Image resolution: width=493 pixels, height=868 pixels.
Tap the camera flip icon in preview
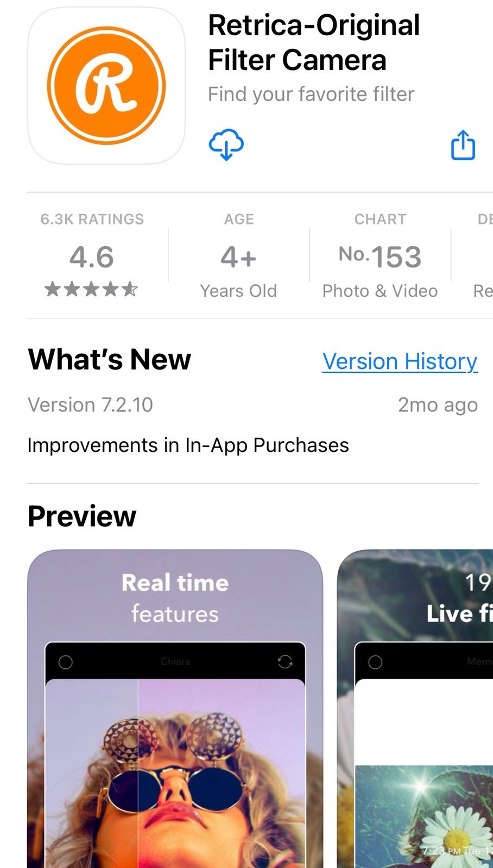point(285,661)
